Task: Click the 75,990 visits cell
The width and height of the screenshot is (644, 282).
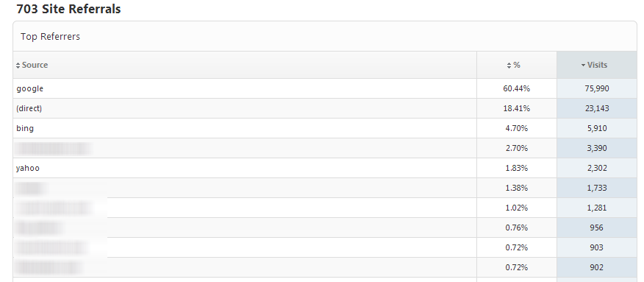Action: coord(597,88)
